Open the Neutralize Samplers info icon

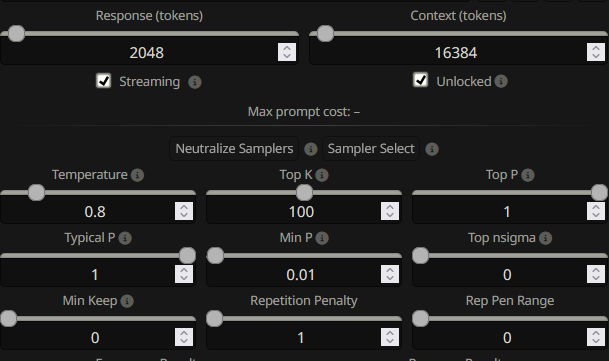(x=310, y=149)
